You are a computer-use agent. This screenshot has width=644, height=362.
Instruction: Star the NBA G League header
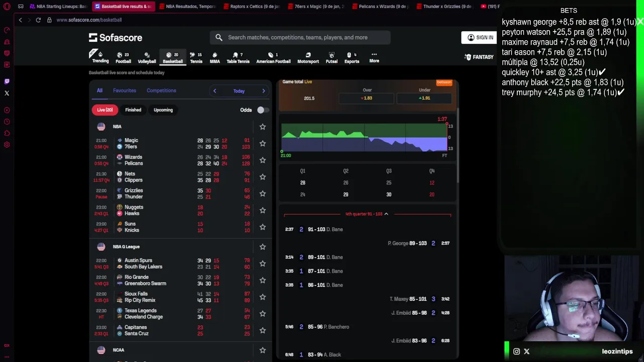click(x=262, y=247)
